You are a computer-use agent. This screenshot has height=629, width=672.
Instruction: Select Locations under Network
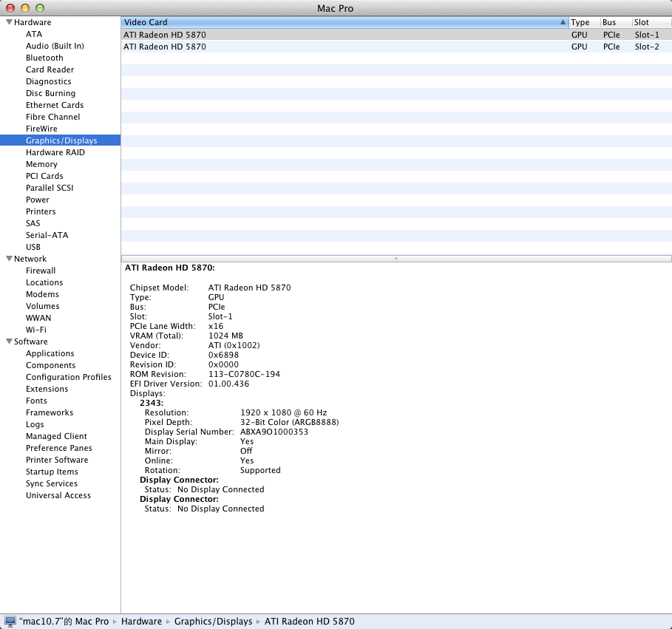point(44,282)
